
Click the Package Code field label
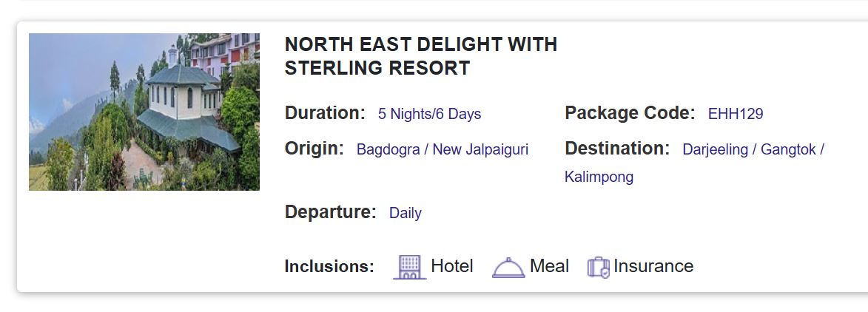630,113
